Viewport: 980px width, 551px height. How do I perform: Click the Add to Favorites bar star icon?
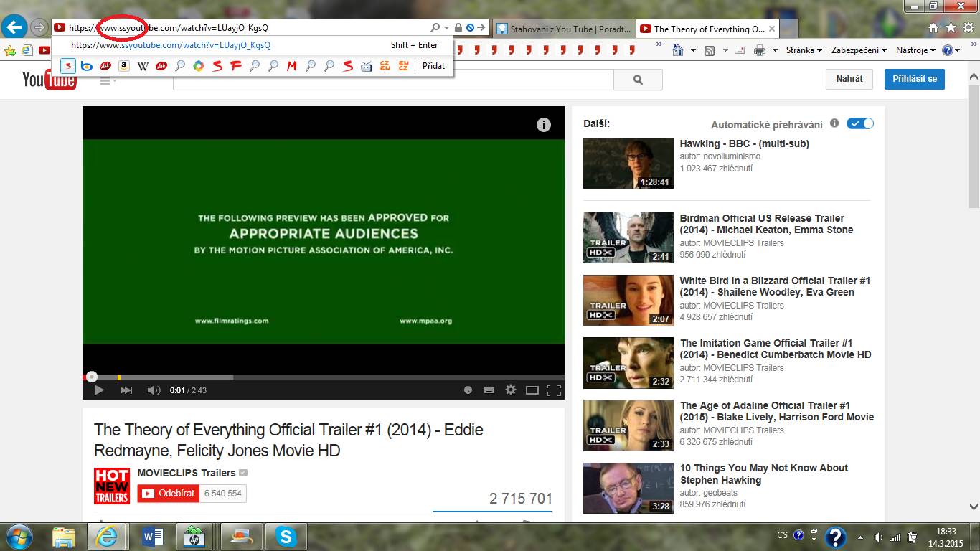[9, 50]
